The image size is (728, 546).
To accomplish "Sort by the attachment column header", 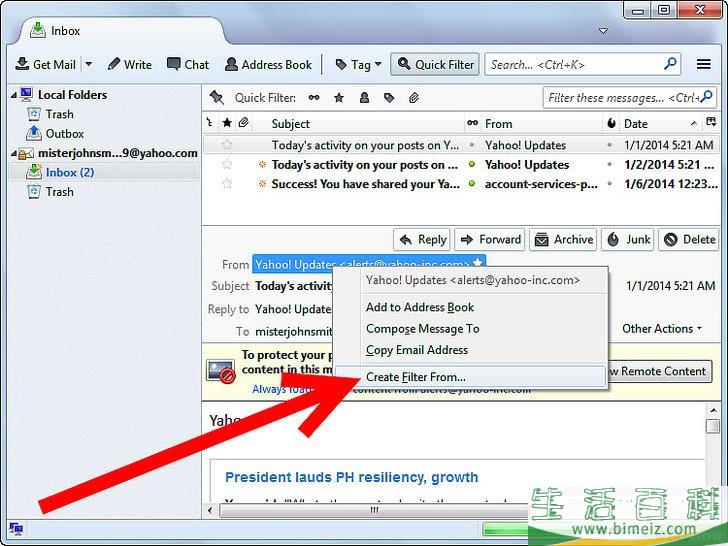I will click(244, 123).
